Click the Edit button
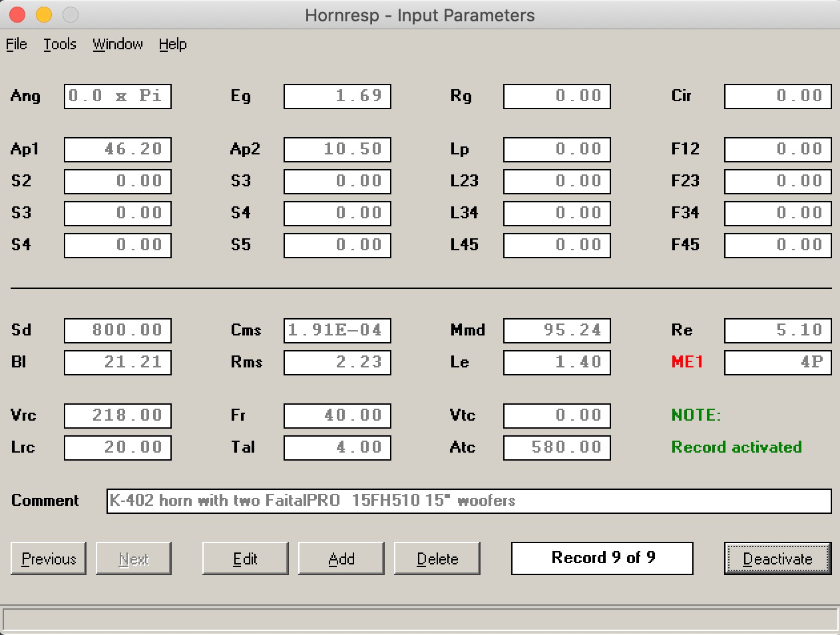This screenshot has width=840, height=635. pyautogui.click(x=245, y=558)
